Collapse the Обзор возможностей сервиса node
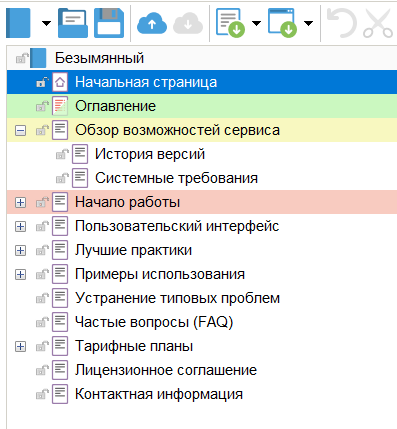 coord(20,130)
